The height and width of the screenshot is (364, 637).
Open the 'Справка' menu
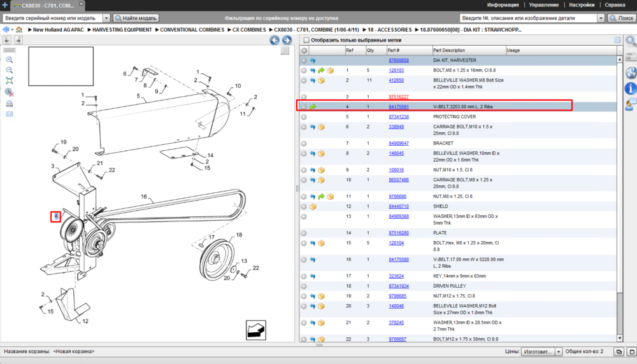615,5
